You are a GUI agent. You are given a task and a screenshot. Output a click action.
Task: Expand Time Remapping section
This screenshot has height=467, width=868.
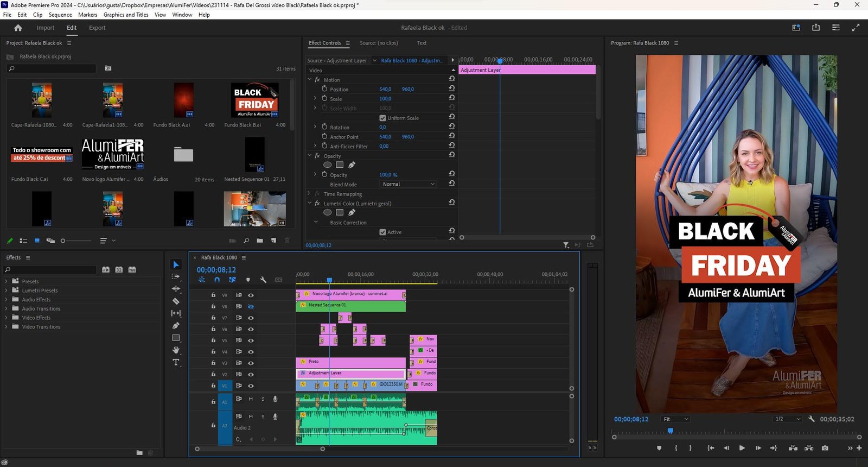tap(309, 194)
